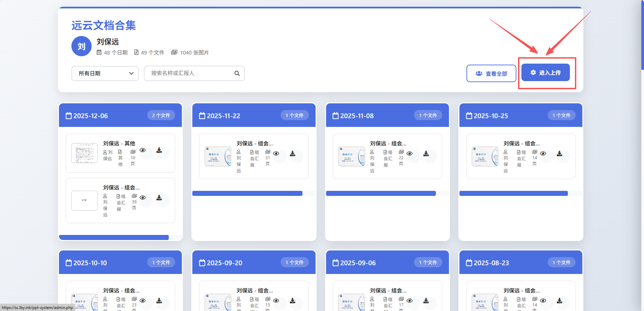Click calendar icon beside 2025-11-08
644x311 pixels.
(335, 116)
